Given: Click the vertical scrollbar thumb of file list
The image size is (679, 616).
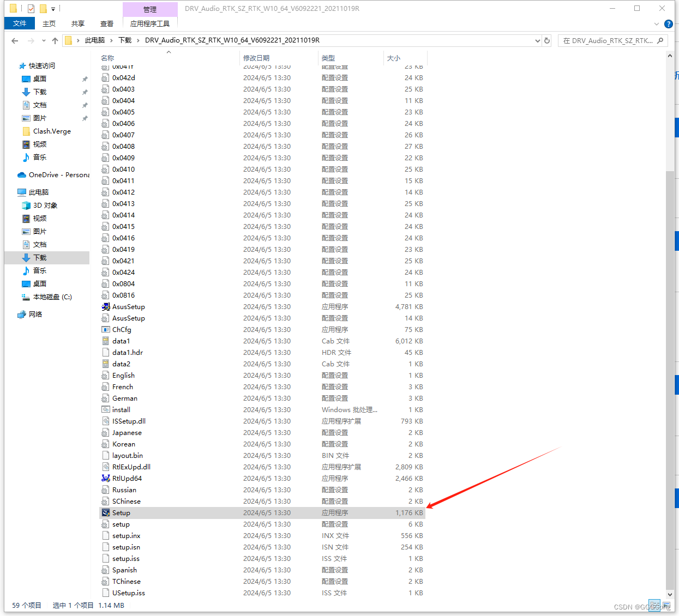Looking at the screenshot, I should 670,379.
